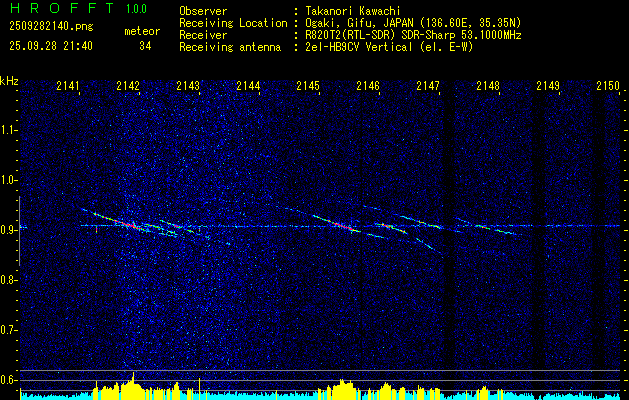
Task: Click the meteor count value 34
Action: [x=145, y=46]
